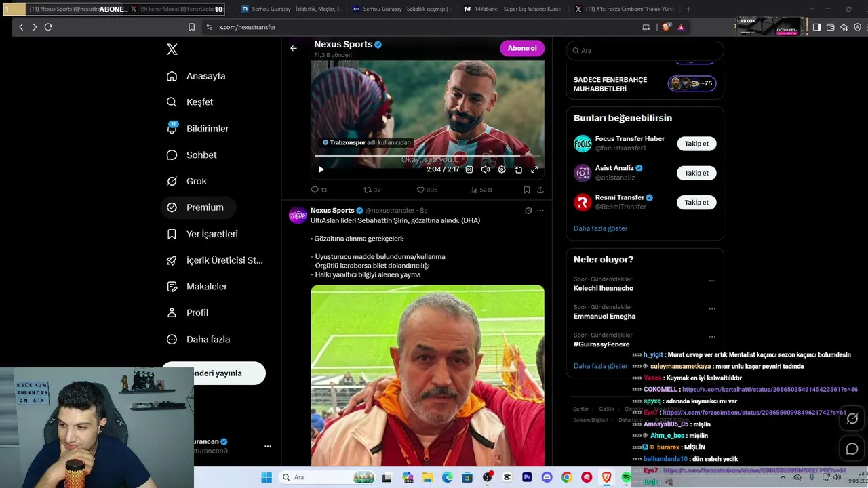Viewport: 868px width, 488px height.
Task: Switch to the Forza Cimbom tab
Action: pyautogui.click(x=625, y=9)
